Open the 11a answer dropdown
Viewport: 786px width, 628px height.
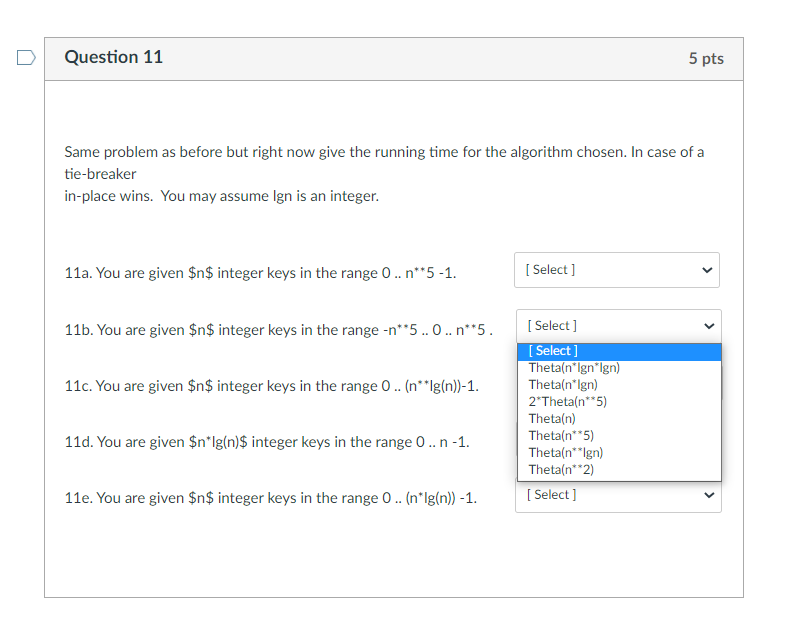[617, 270]
